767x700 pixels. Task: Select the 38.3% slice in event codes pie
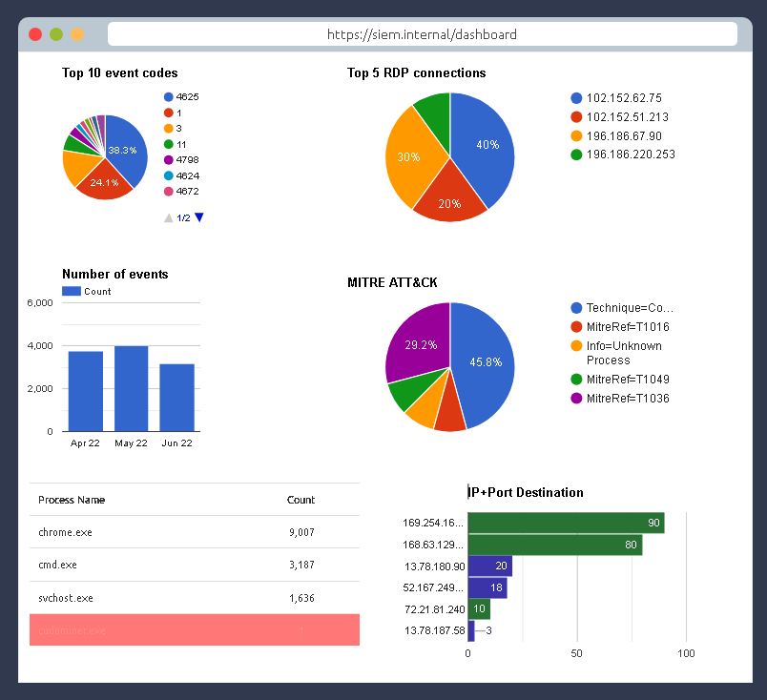(126, 150)
